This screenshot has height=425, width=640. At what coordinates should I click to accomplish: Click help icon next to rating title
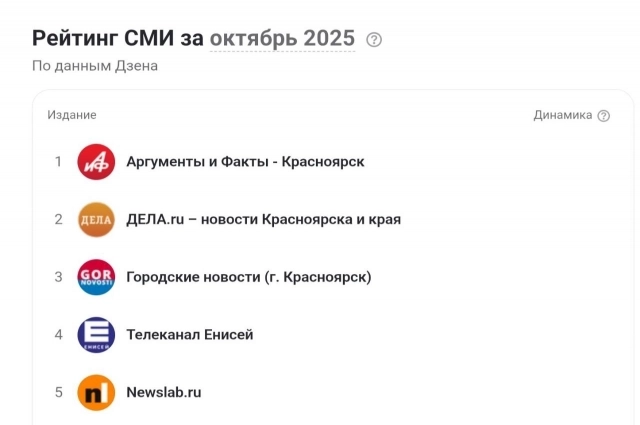[x=374, y=40]
